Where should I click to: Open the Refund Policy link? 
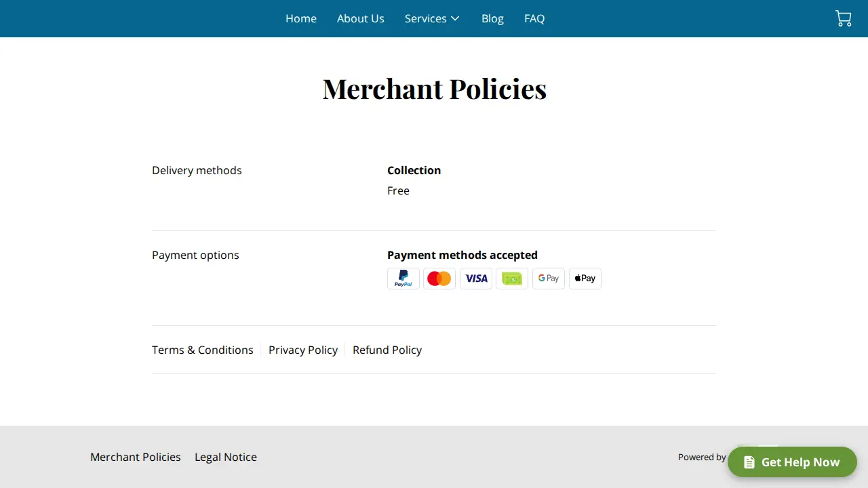pyautogui.click(x=387, y=350)
